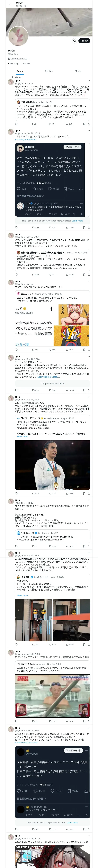Open the Media tab
The image size is (98, 868).
tap(78, 71)
